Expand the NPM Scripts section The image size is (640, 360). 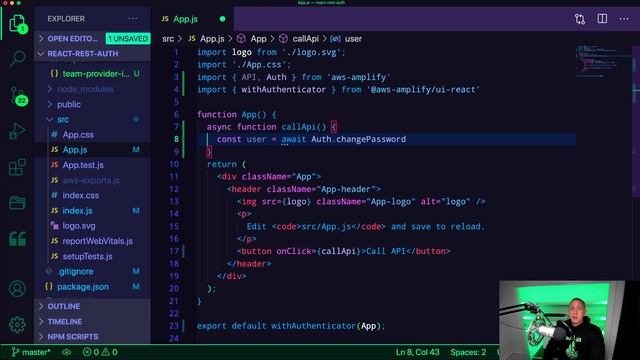tap(93, 337)
